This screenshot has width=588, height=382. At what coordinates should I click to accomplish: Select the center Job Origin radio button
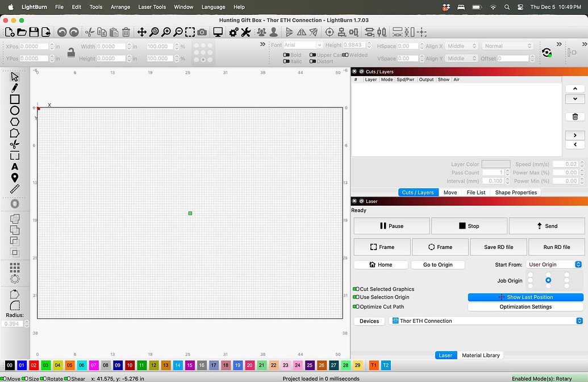(x=548, y=280)
